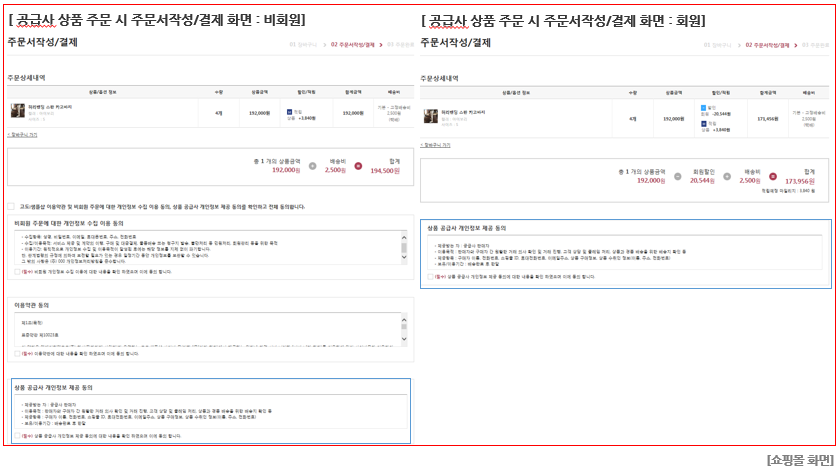Viewport: 838px width, 472px height.
Task: Click the gray minus icon in member summary box
Action: [x=678, y=176]
